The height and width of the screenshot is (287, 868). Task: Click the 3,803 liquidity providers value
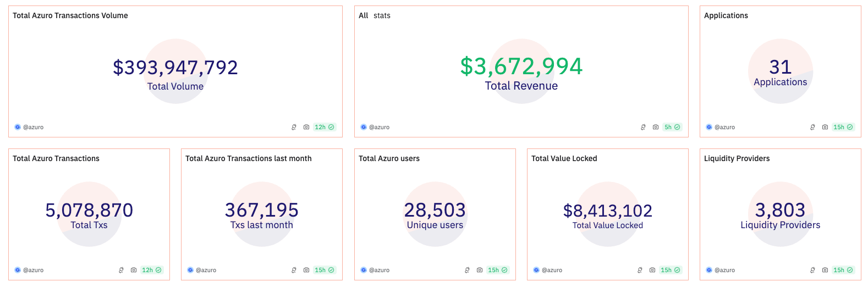(x=781, y=210)
